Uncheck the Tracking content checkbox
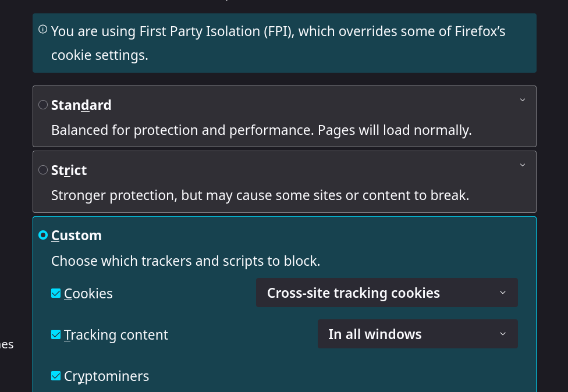568x392 pixels. point(56,334)
